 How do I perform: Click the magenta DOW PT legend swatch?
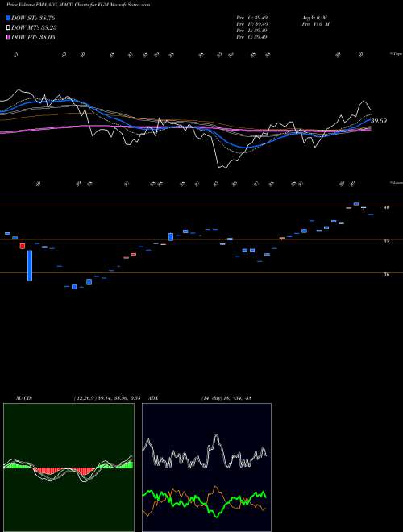coord(9,37)
